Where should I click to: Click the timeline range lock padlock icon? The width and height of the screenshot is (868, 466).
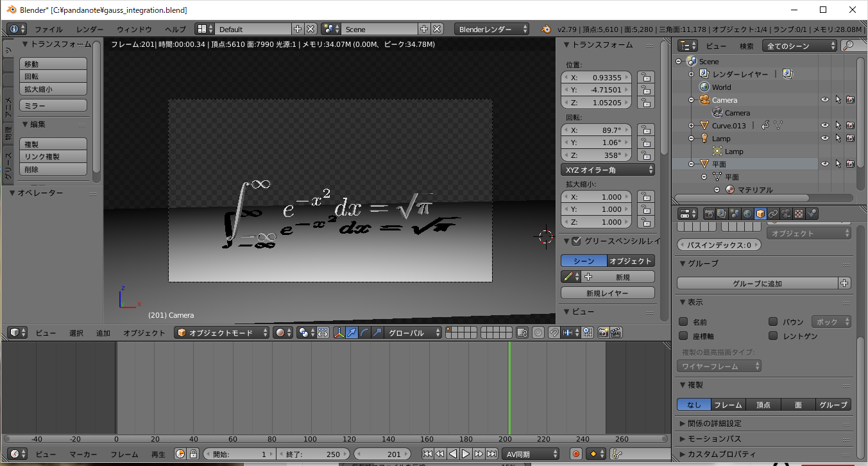click(192, 454)
